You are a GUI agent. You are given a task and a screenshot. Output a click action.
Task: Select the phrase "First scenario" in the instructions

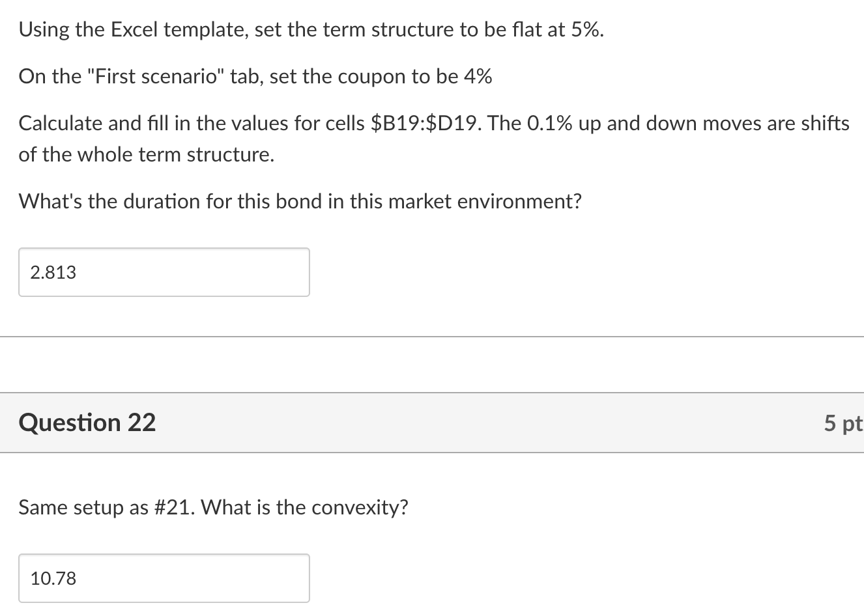(153, 76)
